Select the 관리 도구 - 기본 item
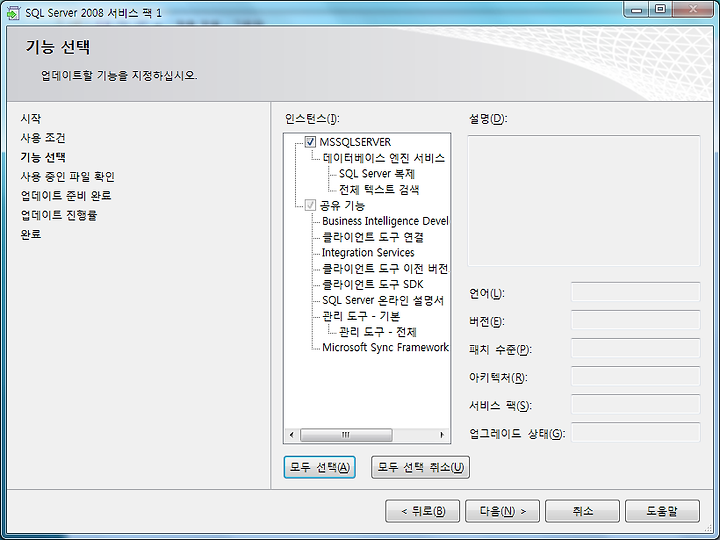This screenshot has width=720, height=540. [361, 316]
